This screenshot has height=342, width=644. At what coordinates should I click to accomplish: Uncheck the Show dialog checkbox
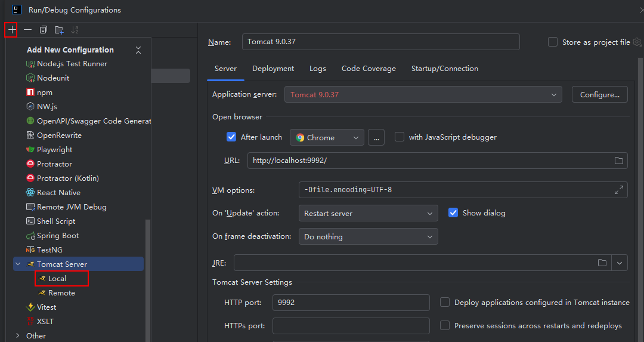pos(453,212)
